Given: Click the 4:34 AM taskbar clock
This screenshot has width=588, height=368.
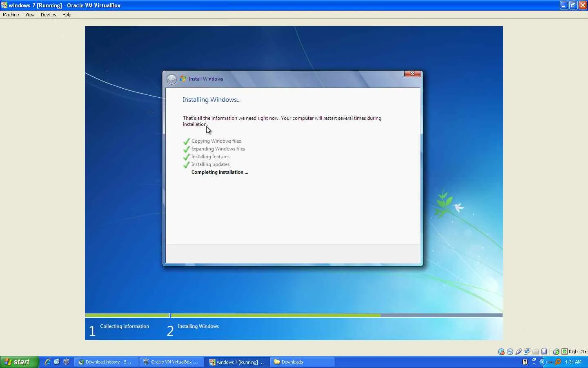Looking at the screenshot, I should 573,362.
